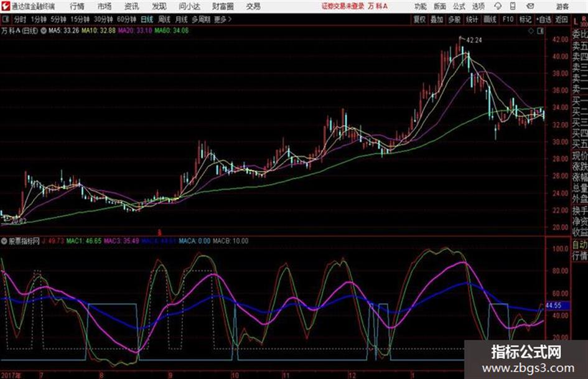Click the MAC3: 35.49 indicator value
The width and height of the screenshot is (588, 379).
pyautogui.click(x=121, y=241)
